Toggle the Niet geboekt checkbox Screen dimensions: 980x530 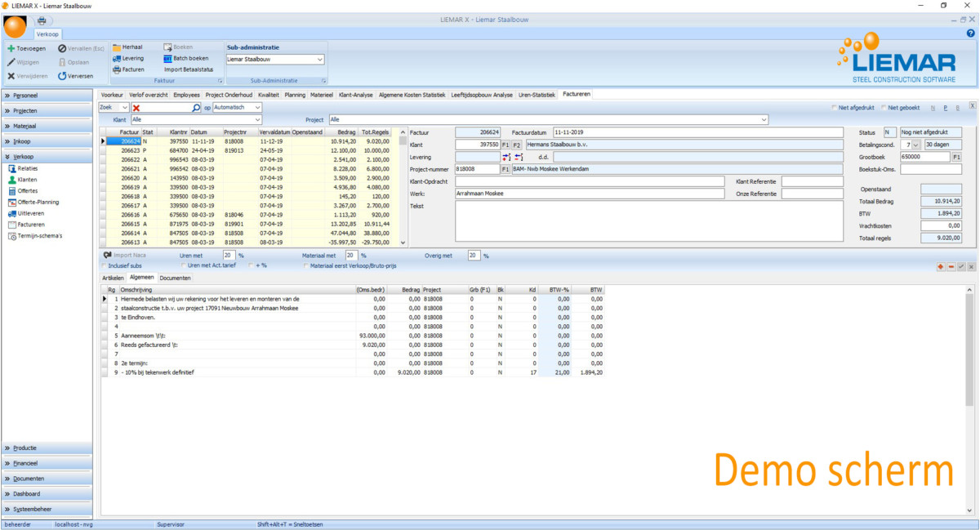point(884,107)
